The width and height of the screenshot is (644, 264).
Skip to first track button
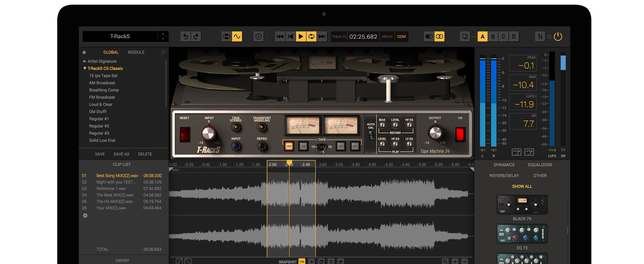pos(280,37)
